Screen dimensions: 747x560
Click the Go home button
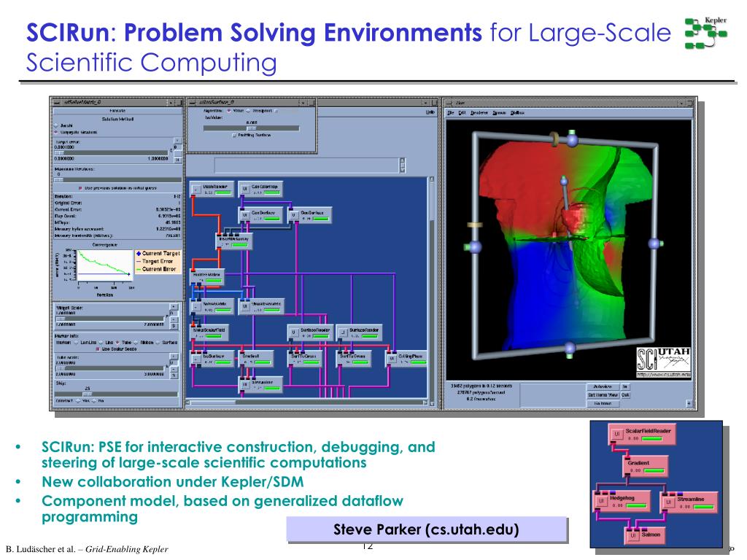coord(603,403)
